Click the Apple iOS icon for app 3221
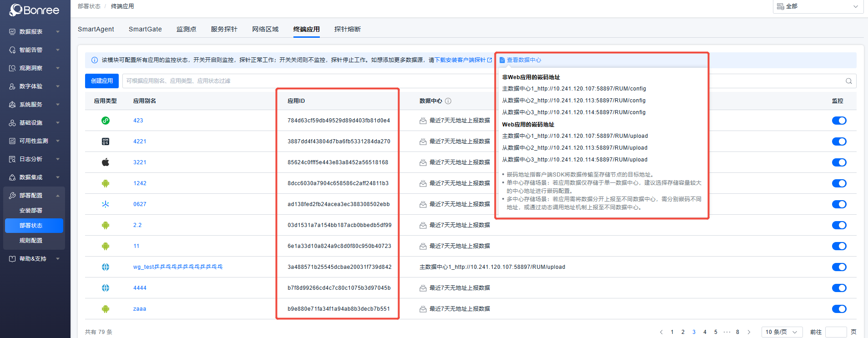868x338 pixels. pyautogui.click(x=106, y=162)
